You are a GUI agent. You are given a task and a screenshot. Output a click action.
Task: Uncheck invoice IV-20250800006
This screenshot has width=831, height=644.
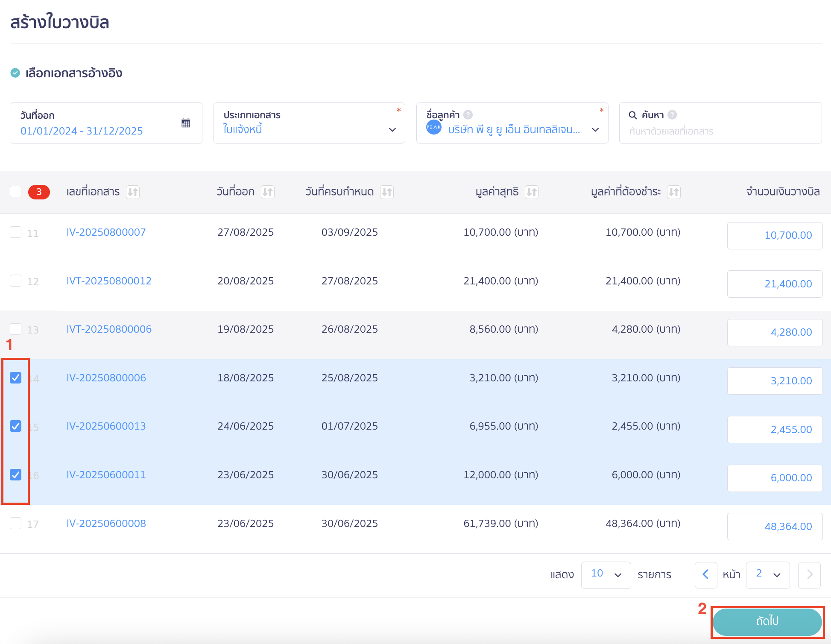(x=16, y=378)
